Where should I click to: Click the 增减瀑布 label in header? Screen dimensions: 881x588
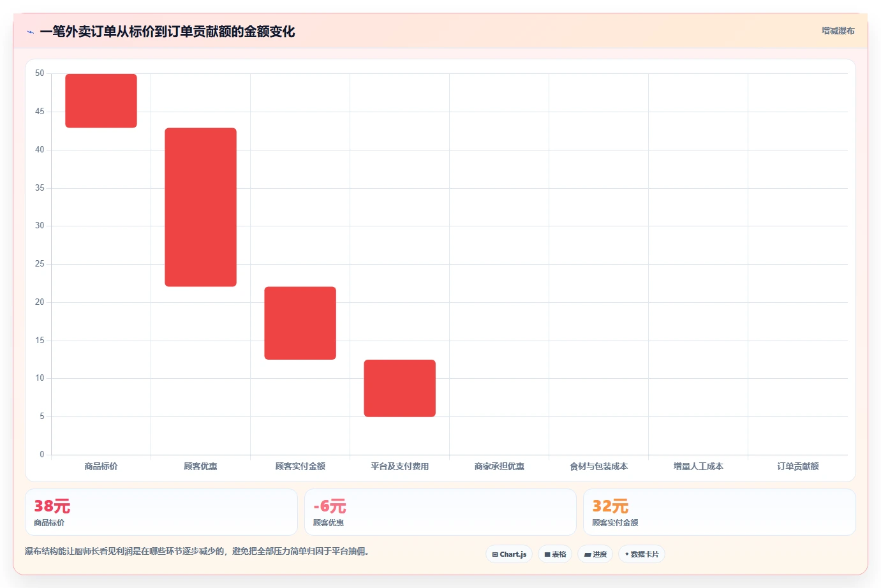pyautogui.click(x=838, y=31)
